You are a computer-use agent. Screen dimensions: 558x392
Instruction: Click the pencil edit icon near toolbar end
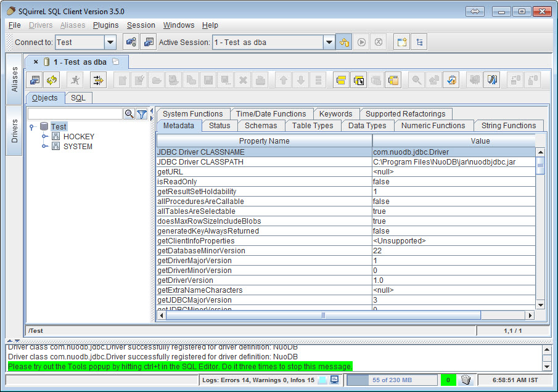tap(492, 80)
